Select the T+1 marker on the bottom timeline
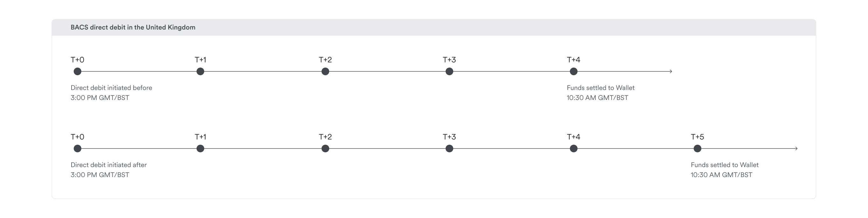This screenshot has height=218, width=868. (x=200, y=149)
